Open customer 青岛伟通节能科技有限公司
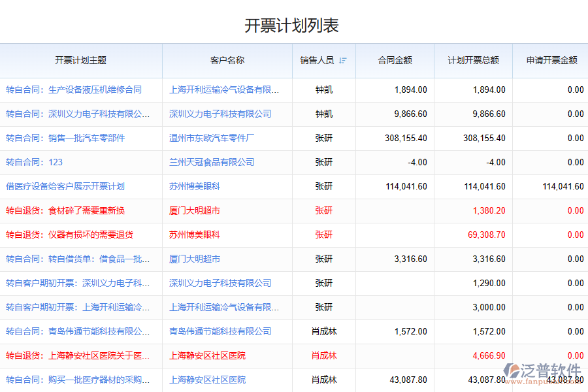The image size is (588, 392). [x=220, y=332]
